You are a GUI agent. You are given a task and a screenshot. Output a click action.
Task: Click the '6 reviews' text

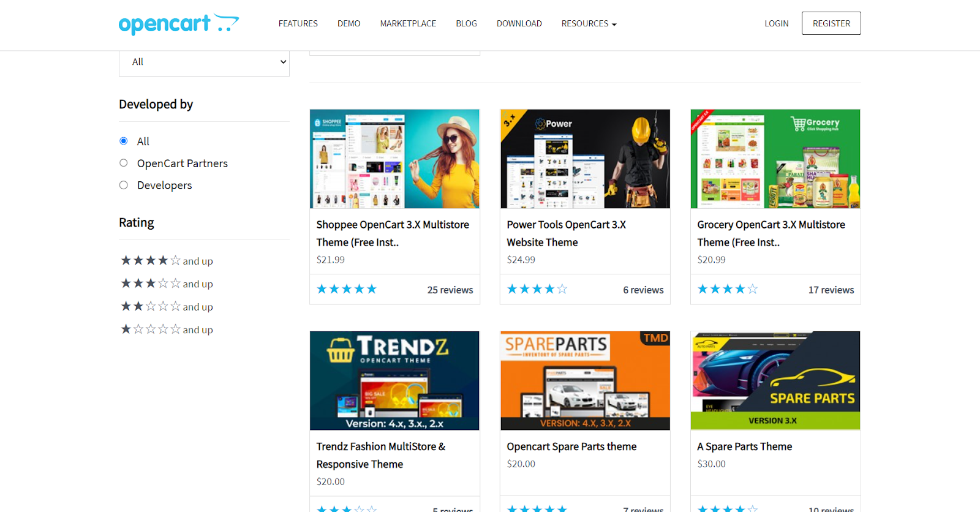click(643, 290)
